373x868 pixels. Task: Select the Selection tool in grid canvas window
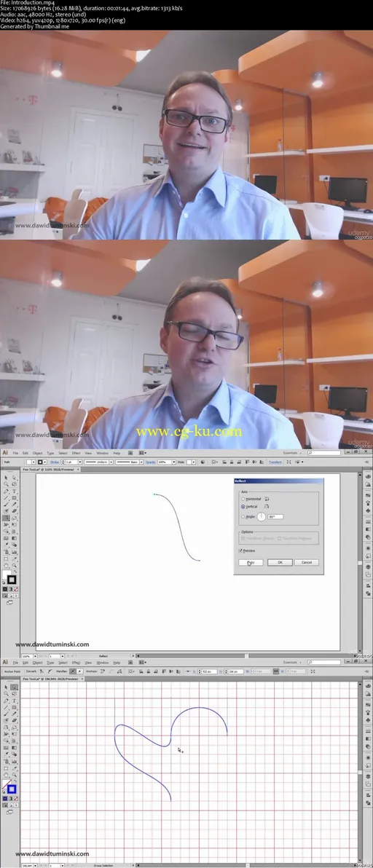coord(6,687)
